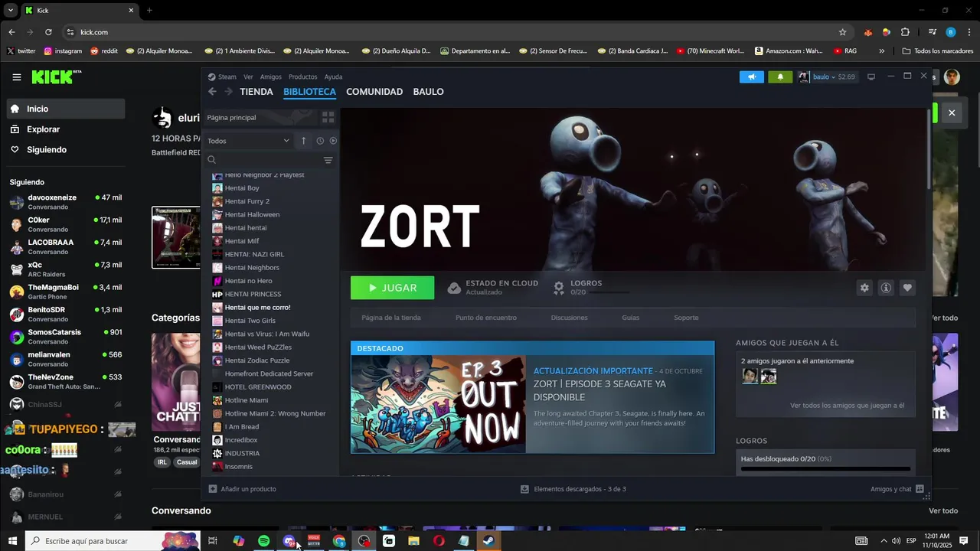Open the Ayuda menu

point(333,77)
